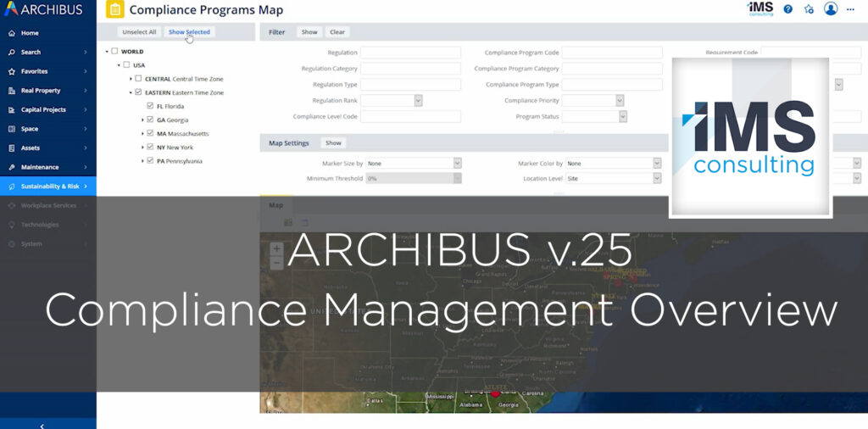Uncheck the FL Florida checkbox

click(150, 106)
